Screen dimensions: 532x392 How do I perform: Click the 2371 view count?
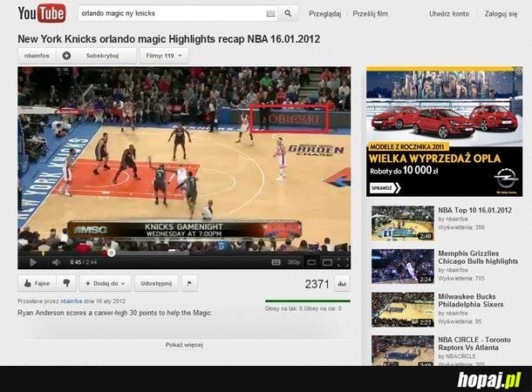point(317,284)
